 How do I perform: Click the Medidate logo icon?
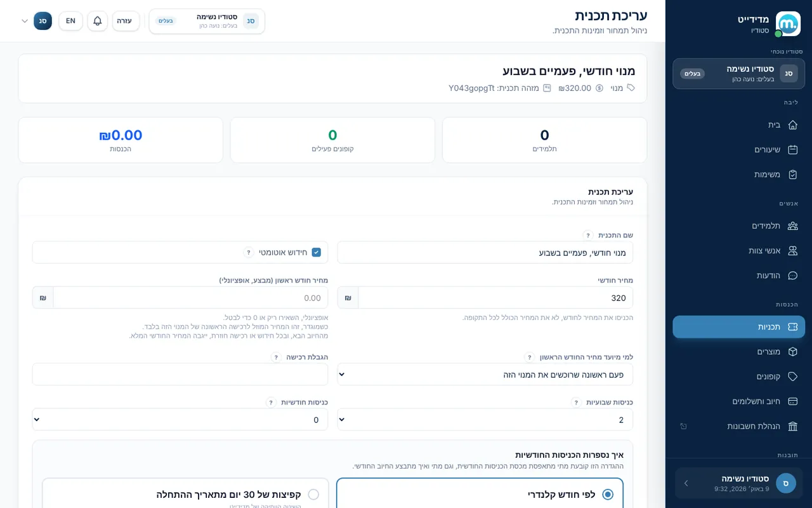[788, 24]
